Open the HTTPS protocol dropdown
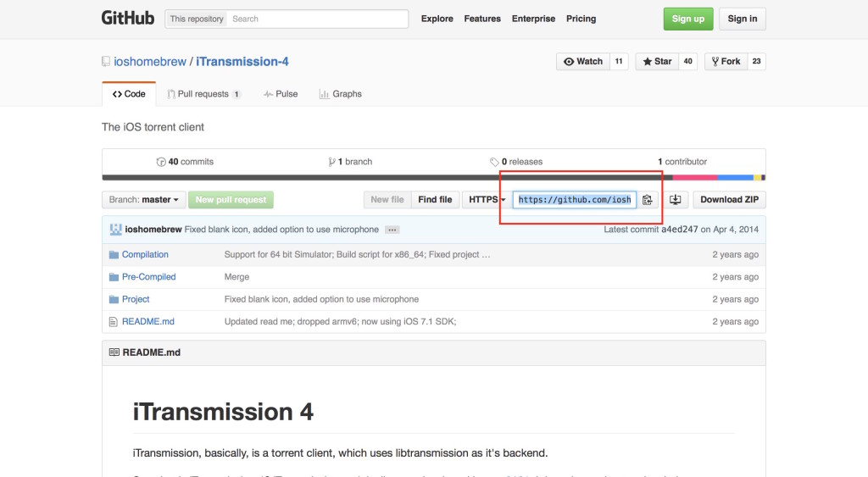Image resolution: width=868 pixels, height=477 pixels. 486,200
